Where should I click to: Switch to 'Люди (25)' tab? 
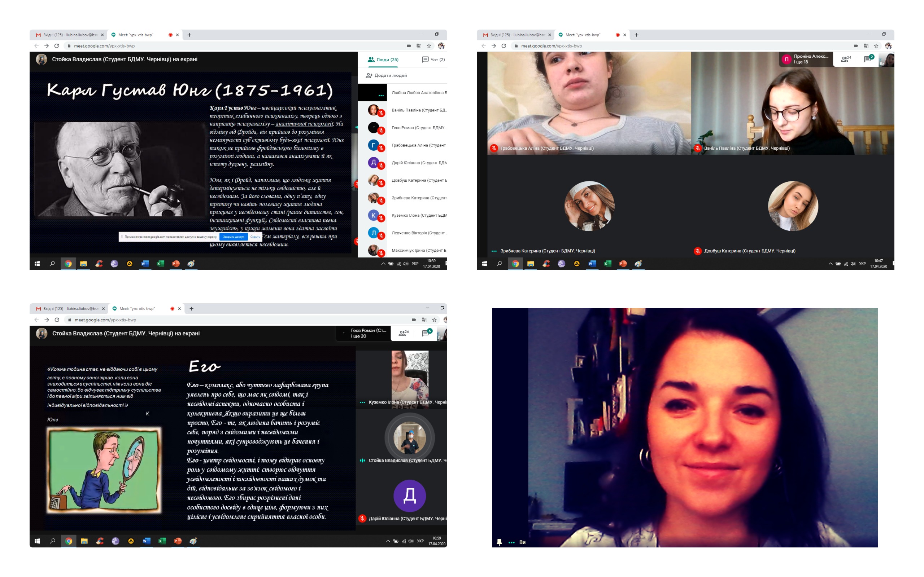(x=383, y=60)
